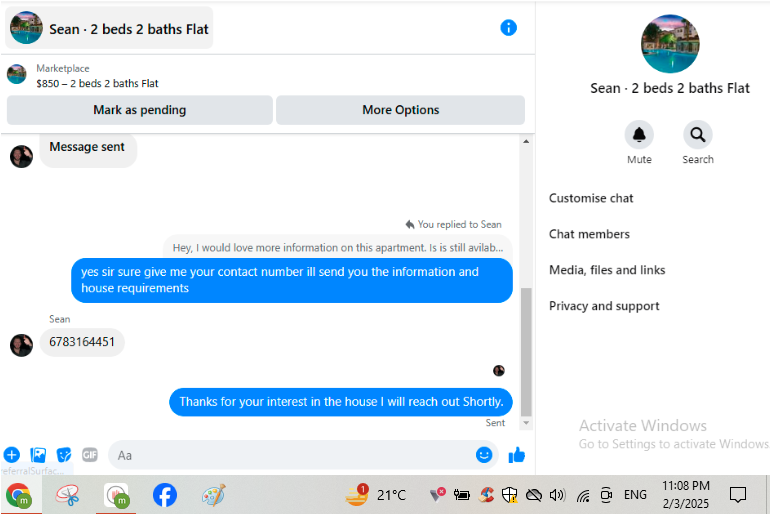Open Privacy and support section
Image resolution: width=771 pixels, height=515 pixels.
click(604, 306)
